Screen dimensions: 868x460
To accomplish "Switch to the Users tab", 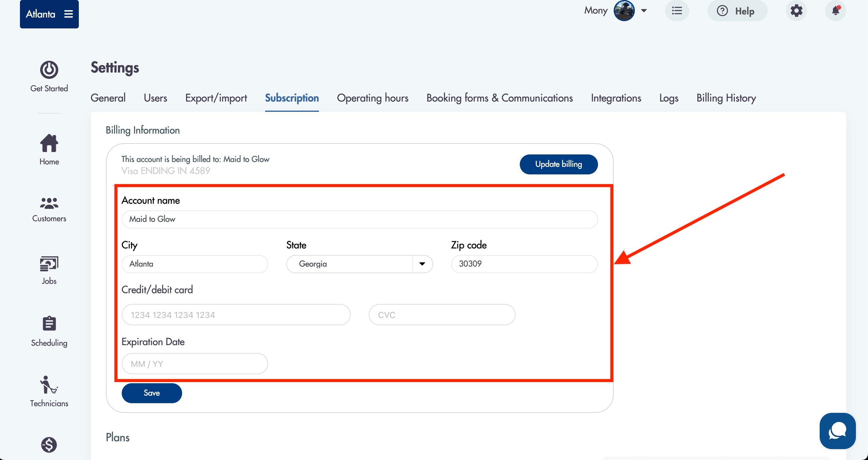I will tap(155, 98).
